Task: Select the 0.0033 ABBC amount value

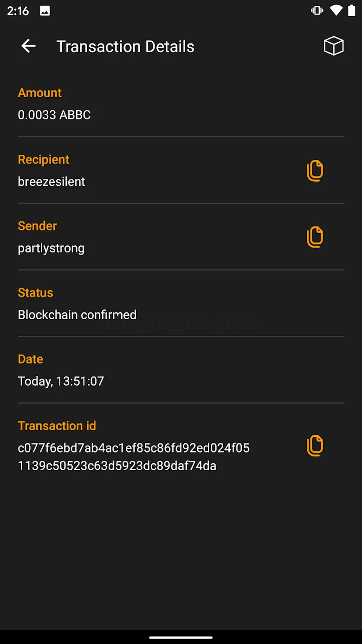Action: tap(54, 115)
